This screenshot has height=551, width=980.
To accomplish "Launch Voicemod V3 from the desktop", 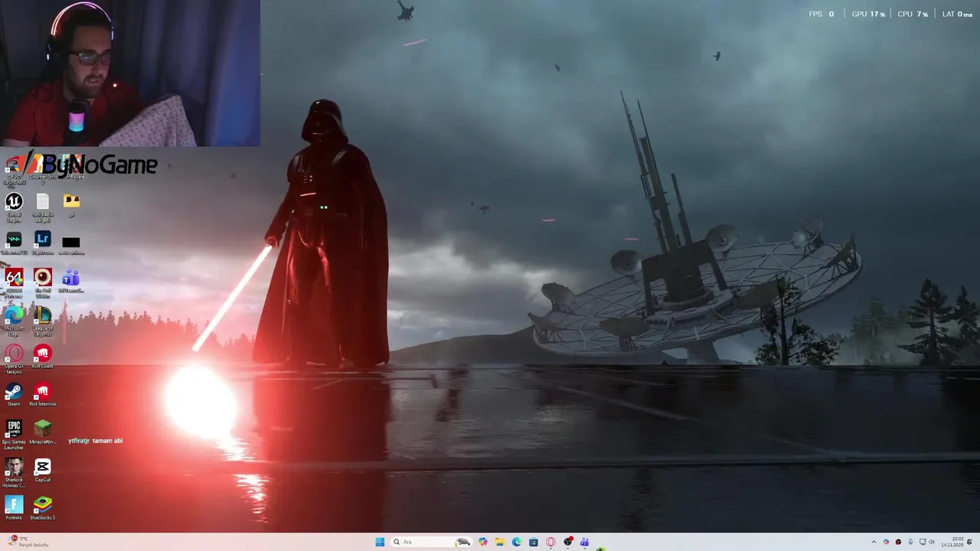I will [x=14, y=243].
